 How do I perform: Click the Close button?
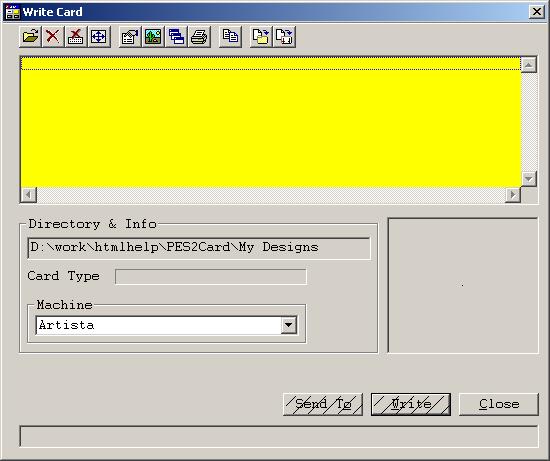tap(499, 404)
